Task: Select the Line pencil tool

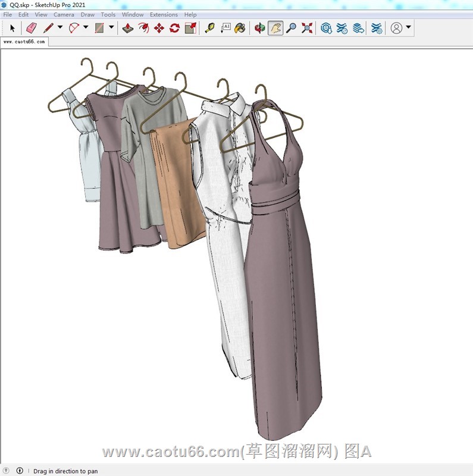Action: [48, 28]
